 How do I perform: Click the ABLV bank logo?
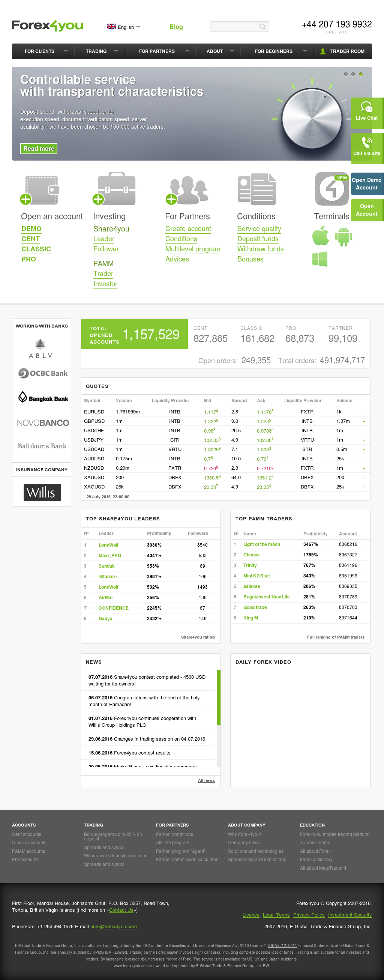coord(40,349)
